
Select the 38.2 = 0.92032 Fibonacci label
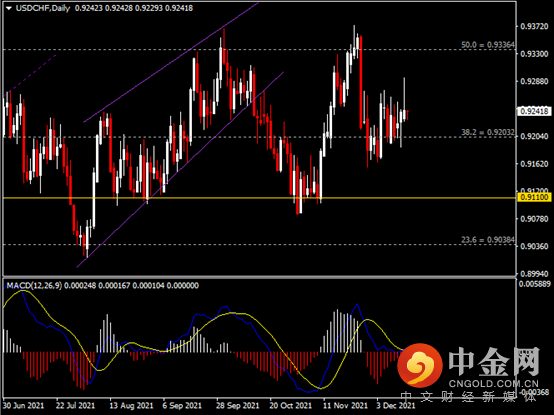[x=488, y=132]
